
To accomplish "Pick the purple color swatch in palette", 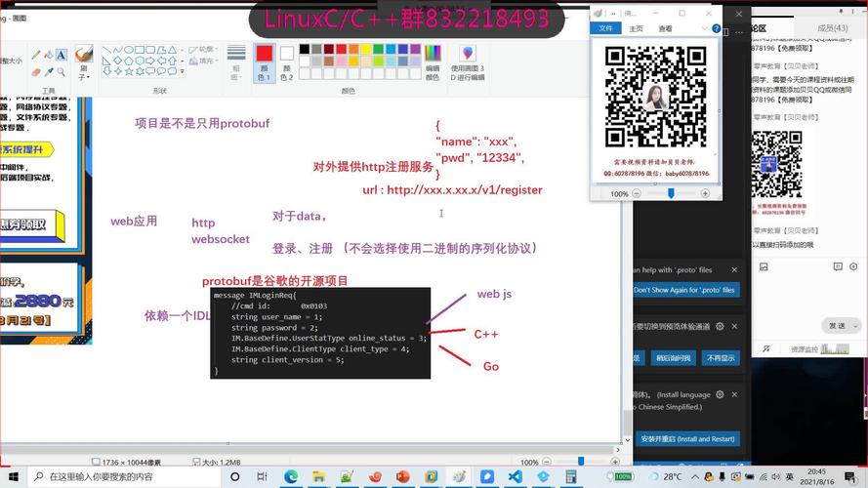I will point(416,49).
